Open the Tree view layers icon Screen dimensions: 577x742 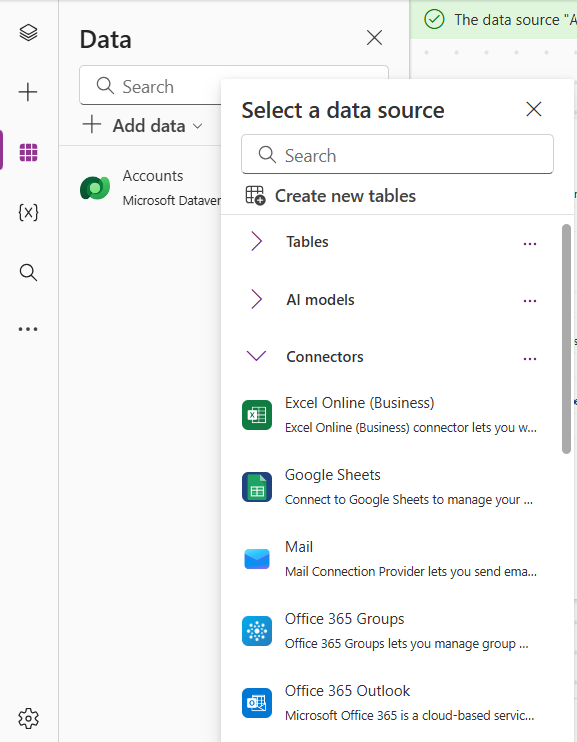(28, 33)
